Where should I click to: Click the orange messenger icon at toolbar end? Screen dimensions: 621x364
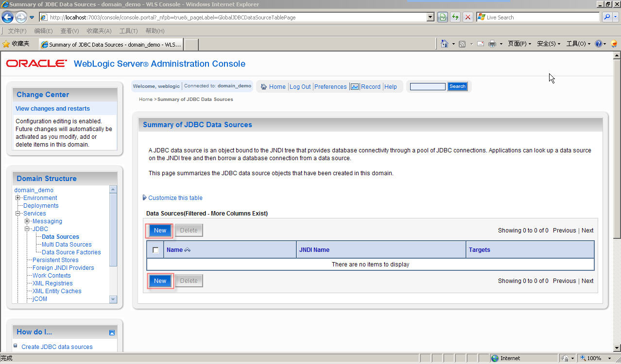click(614, 44)
